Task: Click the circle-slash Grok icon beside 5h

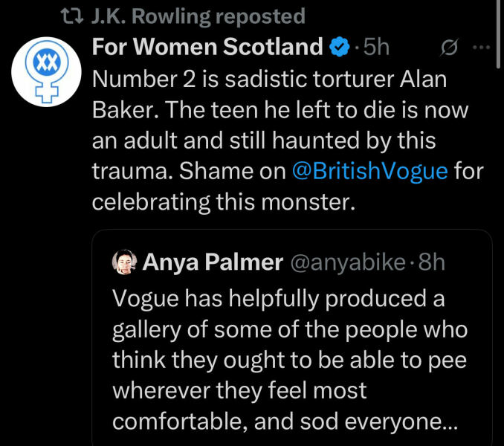Action: click(449, 48)
